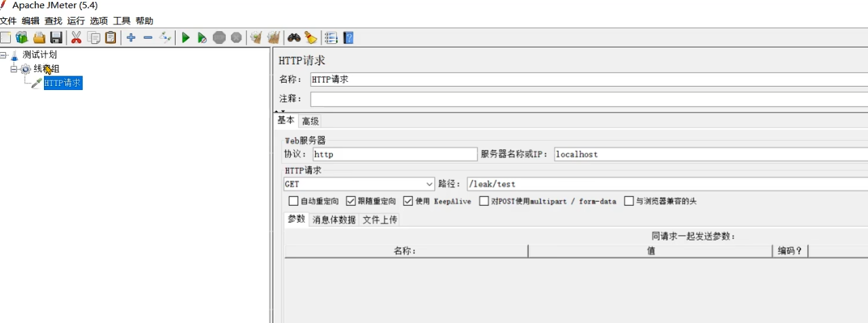
Task: Click the New test plan icon
Action: pos(5,38)
